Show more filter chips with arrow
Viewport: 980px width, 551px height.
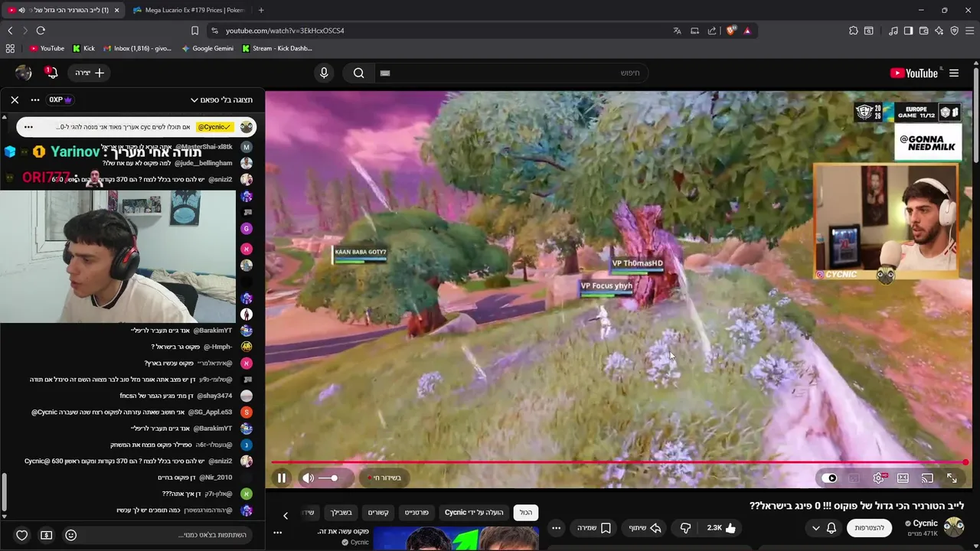click(x=286, y=515)
